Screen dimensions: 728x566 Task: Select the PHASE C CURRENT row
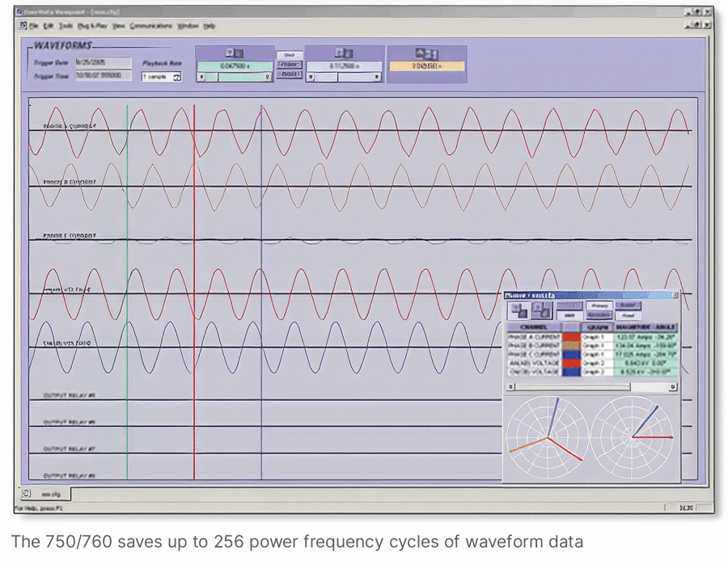(592, 354)
